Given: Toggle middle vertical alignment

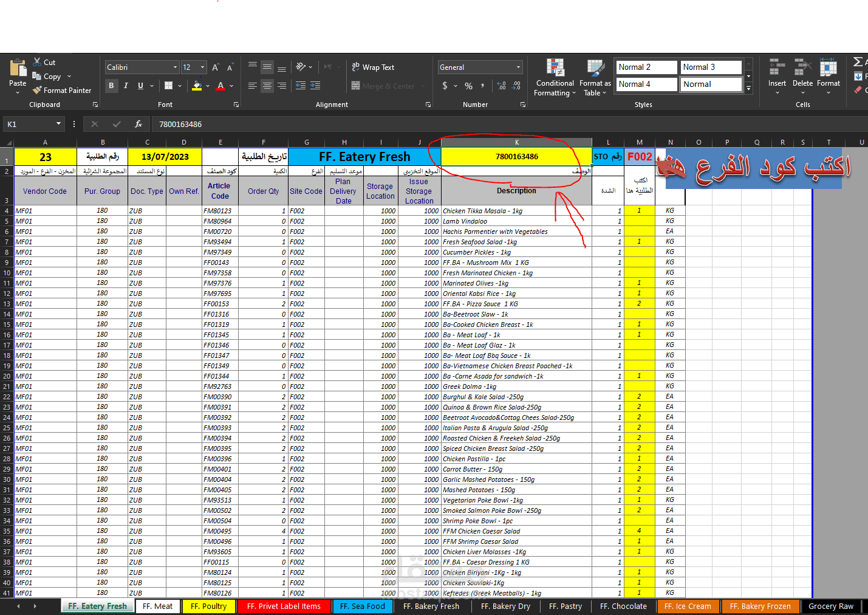Looking at the screenshot, I should point(267,67).
